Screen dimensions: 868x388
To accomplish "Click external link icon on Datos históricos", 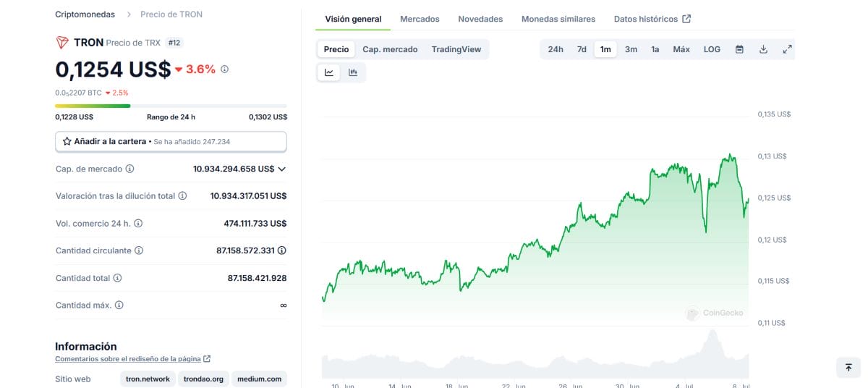I will pyautogui.click(x=686, y=19).
